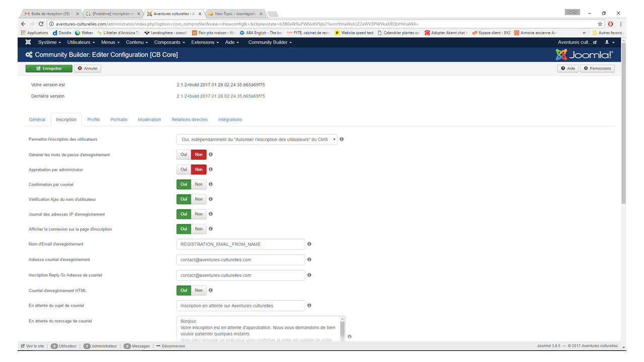Click the Opera extension icon in toolbar
Screen dimensions: 644x362
click(610, 24)
